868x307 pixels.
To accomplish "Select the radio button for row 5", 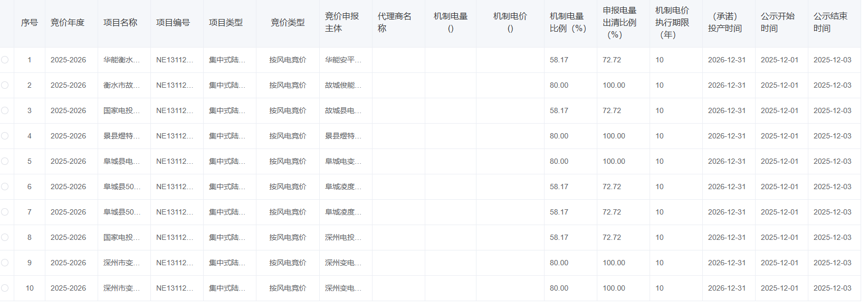I will (x=5, y=161).
